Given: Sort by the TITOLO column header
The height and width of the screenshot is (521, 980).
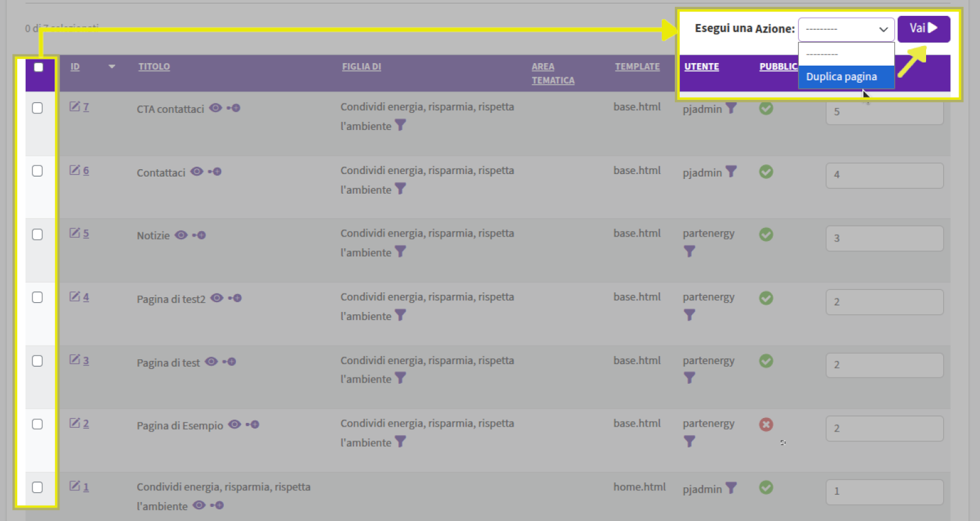Looking at the screenshot, I should pos(154,67).
